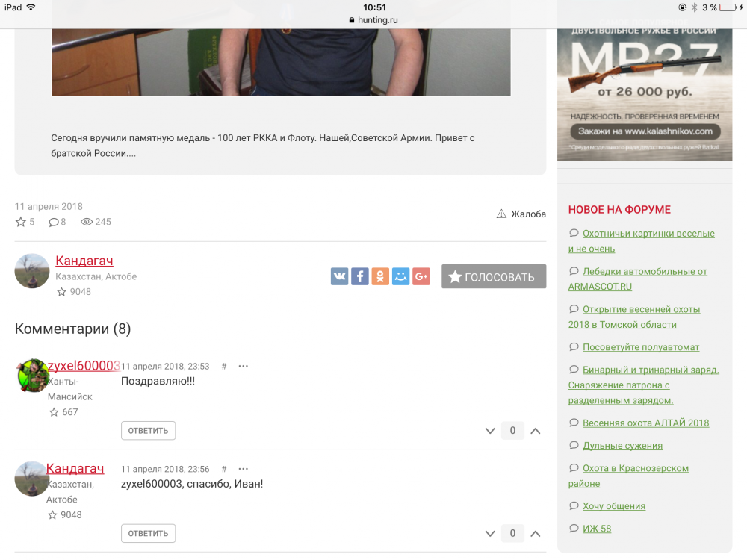
Task: Tap the hunting.ru address bar
Action: coord(373,20)
